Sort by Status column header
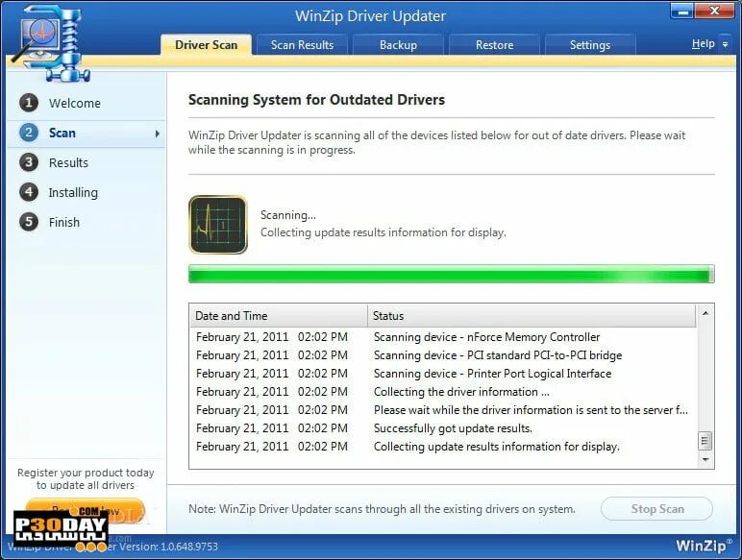Viewport: 742px width, 560px height. pos(532,315)
